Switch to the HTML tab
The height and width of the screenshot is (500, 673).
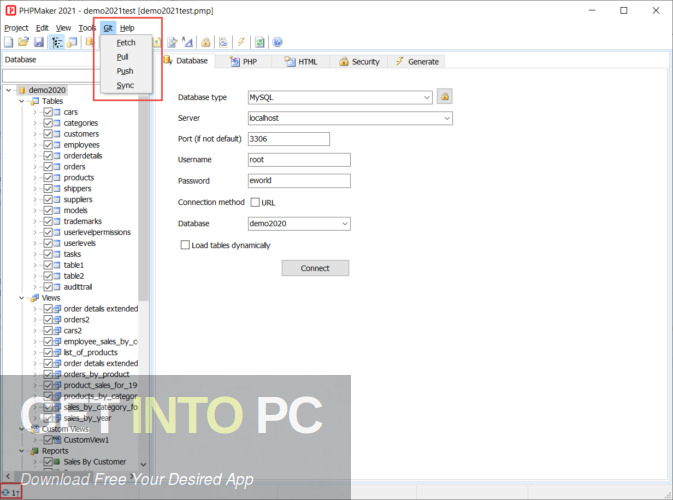(x=301, y=62)
